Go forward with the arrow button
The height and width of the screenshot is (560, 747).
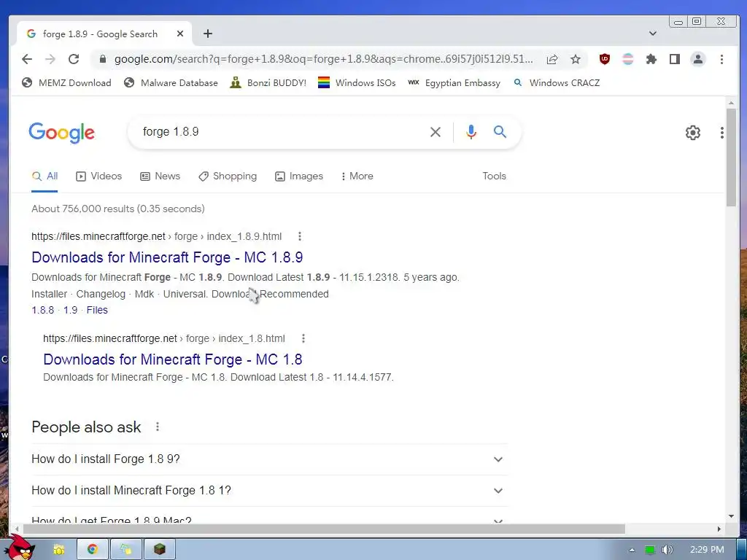coord(50,59)
